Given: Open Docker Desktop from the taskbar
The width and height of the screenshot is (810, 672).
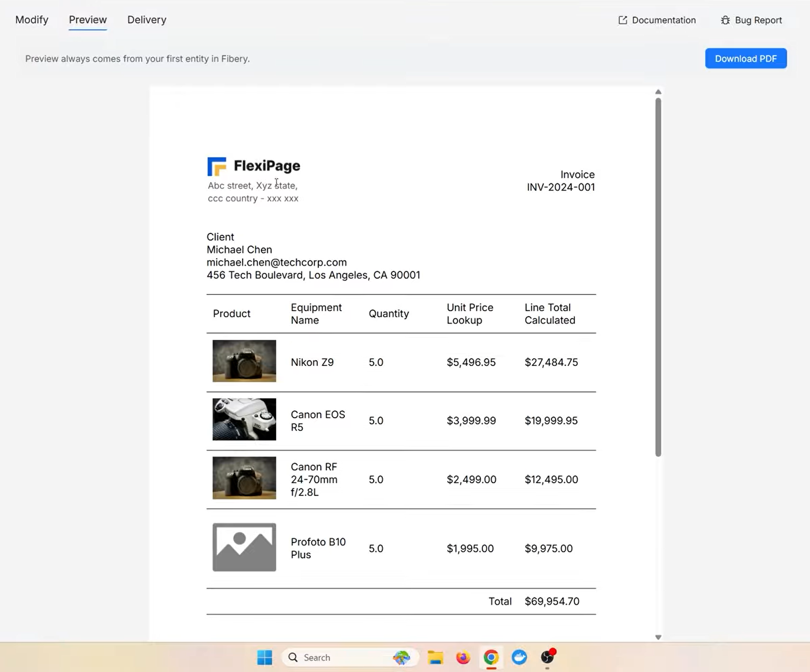Looking at the screenshot, I should click(x=519, y=657).
